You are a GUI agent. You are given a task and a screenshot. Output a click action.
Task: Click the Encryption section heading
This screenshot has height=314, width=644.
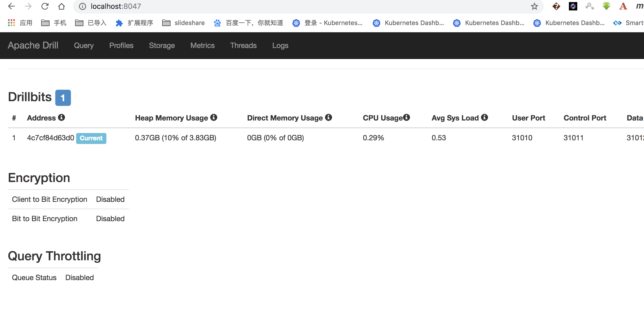click(39, 178)
